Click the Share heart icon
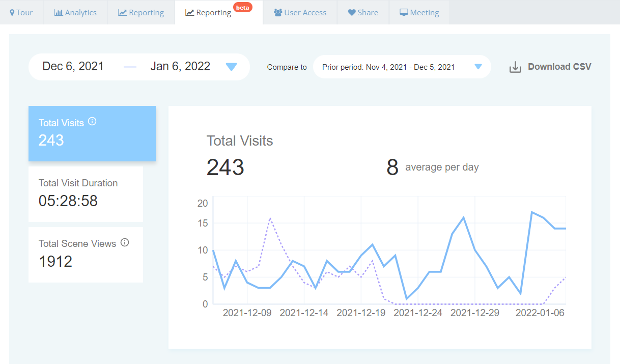 pyautogui.click(x=351, y=12)
